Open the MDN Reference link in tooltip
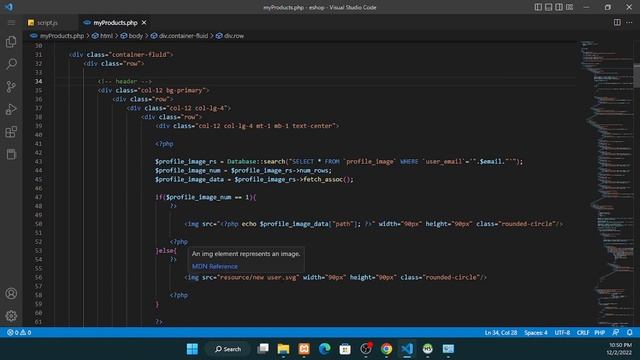This screenshot has width=640, height=360. [x=215, y=266]
